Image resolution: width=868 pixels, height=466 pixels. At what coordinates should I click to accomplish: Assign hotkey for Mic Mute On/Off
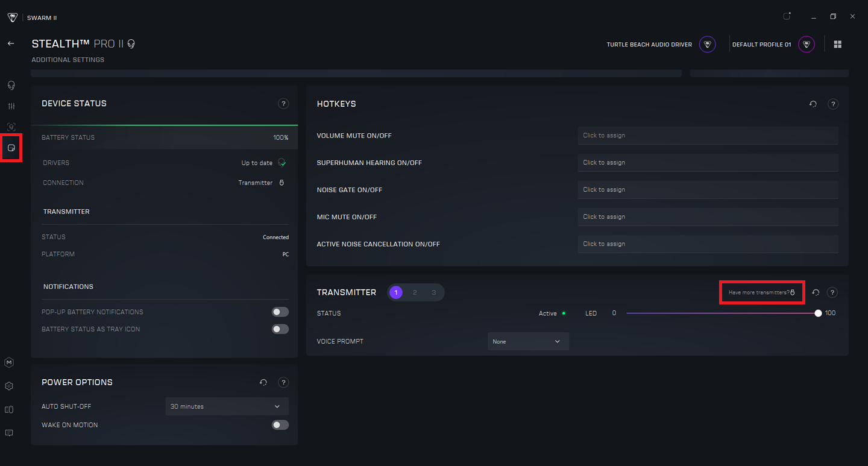click(708, 217)
